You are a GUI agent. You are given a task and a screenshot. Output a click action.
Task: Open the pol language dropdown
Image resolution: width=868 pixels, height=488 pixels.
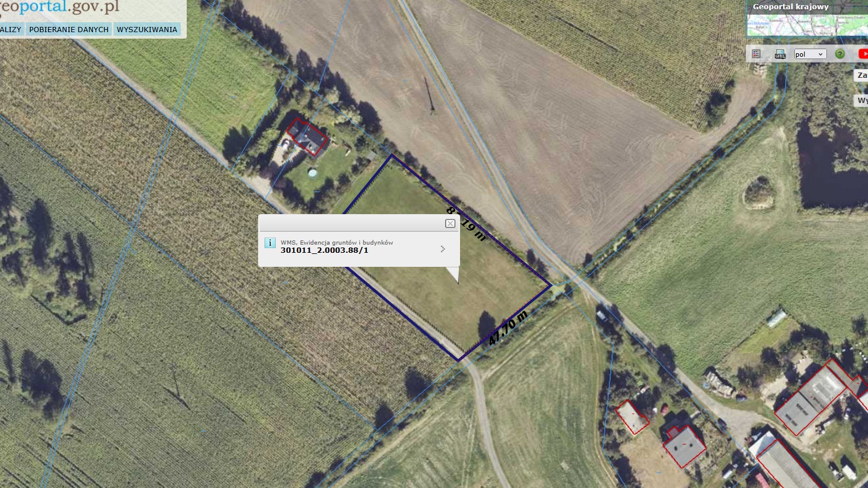(809, 54)
